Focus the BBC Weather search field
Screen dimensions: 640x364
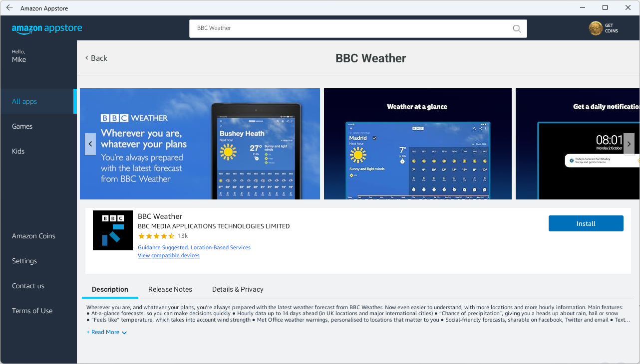click(358, 28)
